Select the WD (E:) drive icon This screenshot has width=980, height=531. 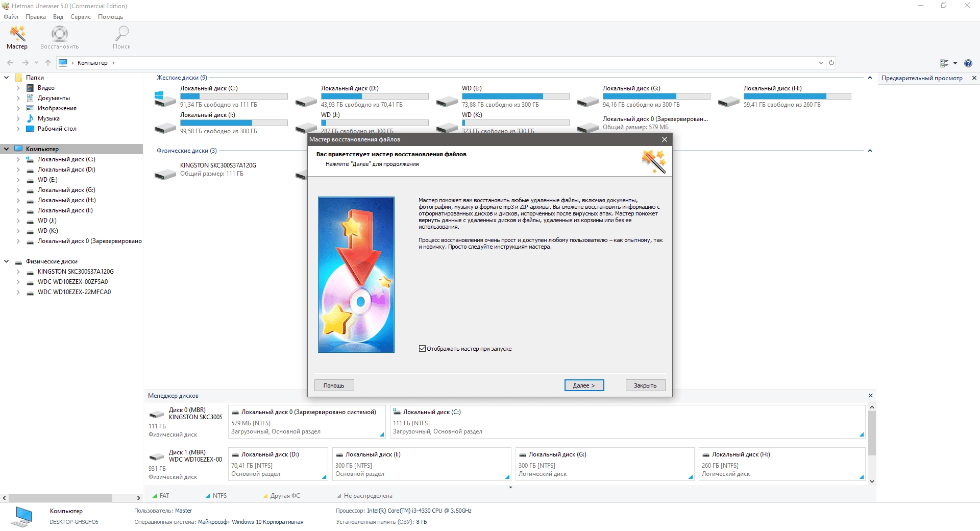pyautogui.click(x=447, y=101)
